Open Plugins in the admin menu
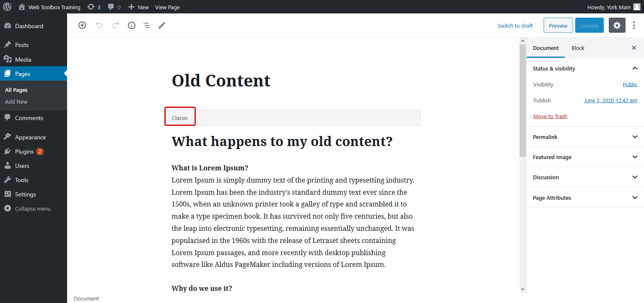This screenshot has width=644, height=303. click(34, 151)
